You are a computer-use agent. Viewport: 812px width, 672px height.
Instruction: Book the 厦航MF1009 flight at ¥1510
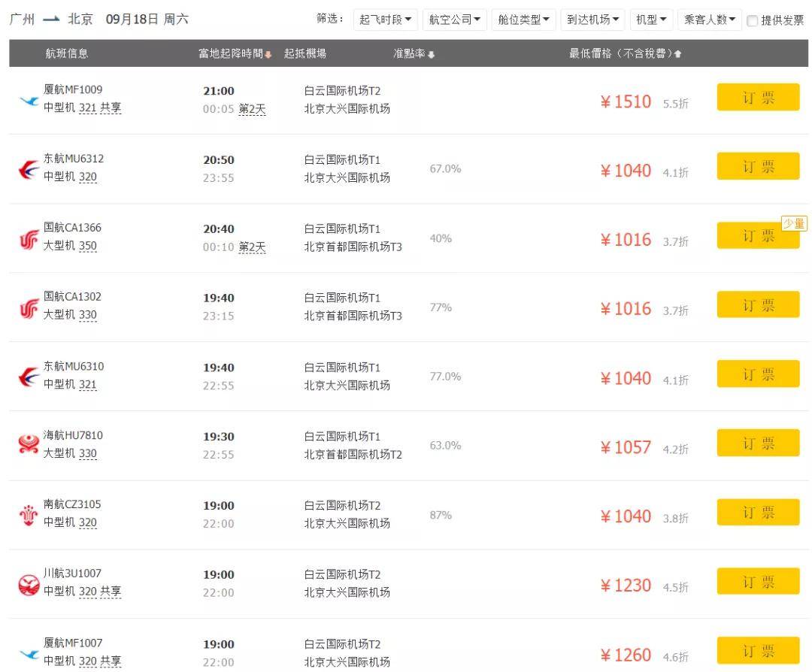click(758, 97)
